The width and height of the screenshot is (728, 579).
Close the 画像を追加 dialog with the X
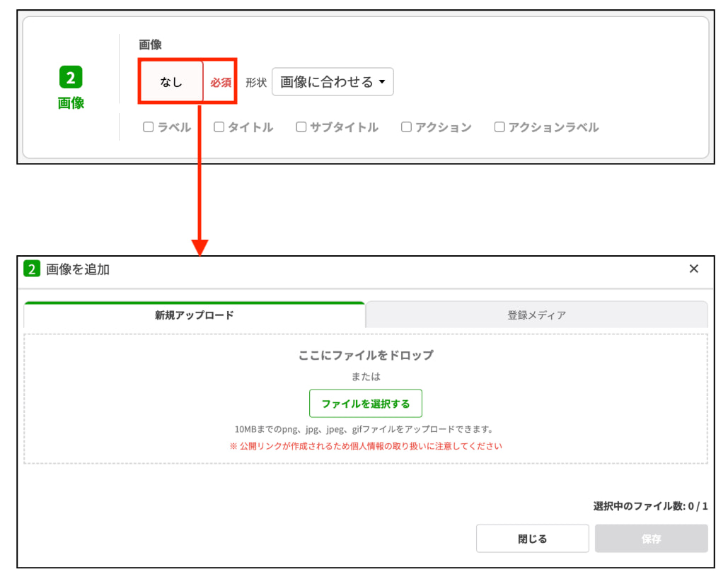coord(694,269)
